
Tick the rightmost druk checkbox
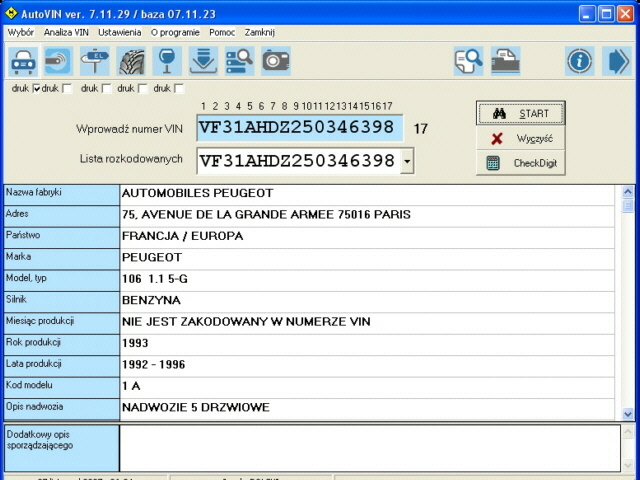pyautogui.click(x=179, y=89)
